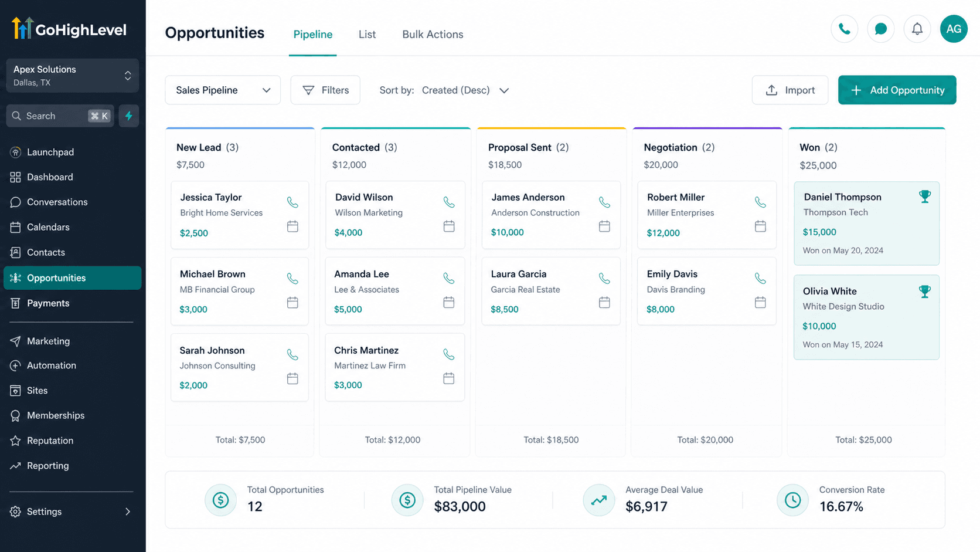Click the lightning quick actions icon
Screen dimensions: 980x552
(x=129, y=116)
